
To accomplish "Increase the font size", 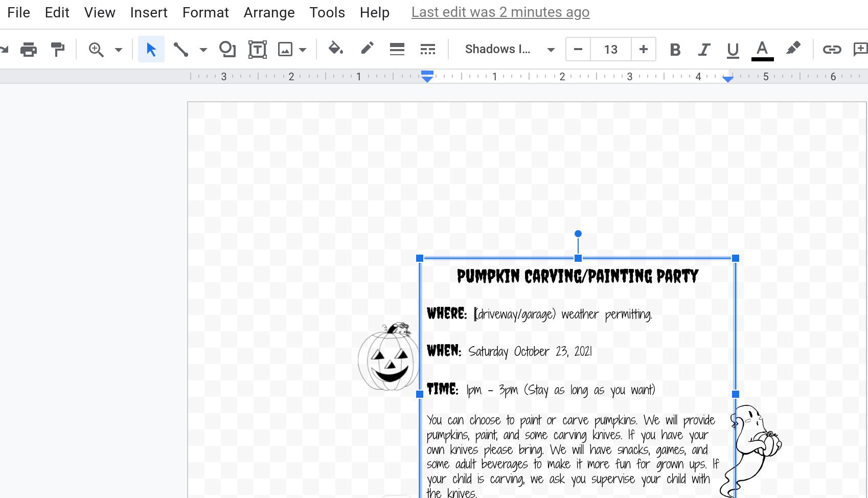I will (x=644, y=50).
